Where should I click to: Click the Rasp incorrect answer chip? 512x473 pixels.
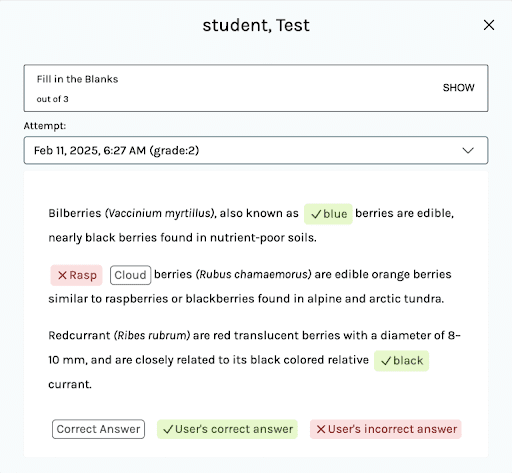click(x=76, y=275)
